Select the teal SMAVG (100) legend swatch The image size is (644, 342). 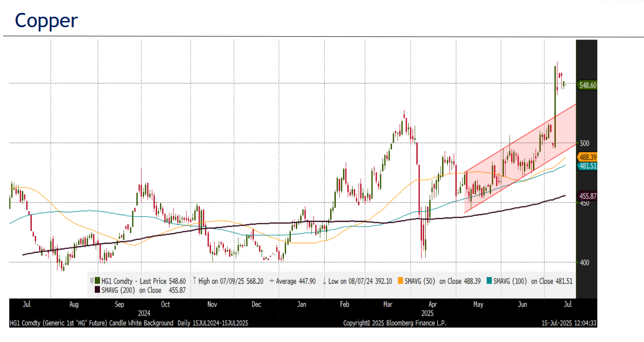coord(489,281)
